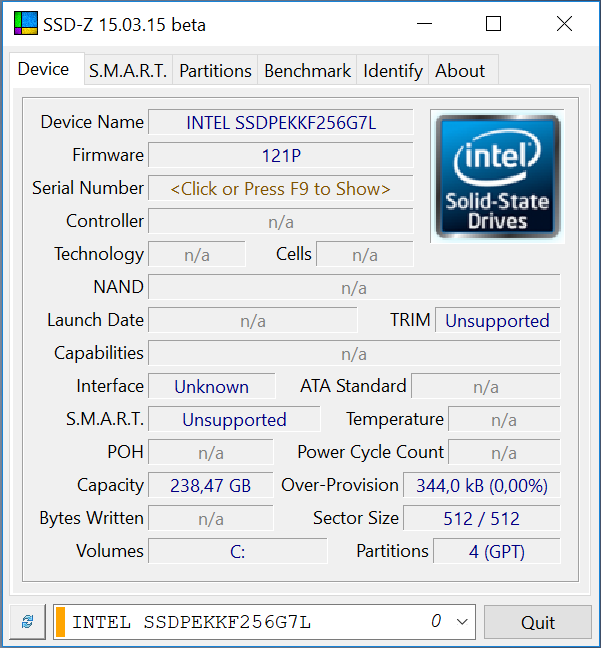Click the Firmware 121P field

click(x=281, y=156)
